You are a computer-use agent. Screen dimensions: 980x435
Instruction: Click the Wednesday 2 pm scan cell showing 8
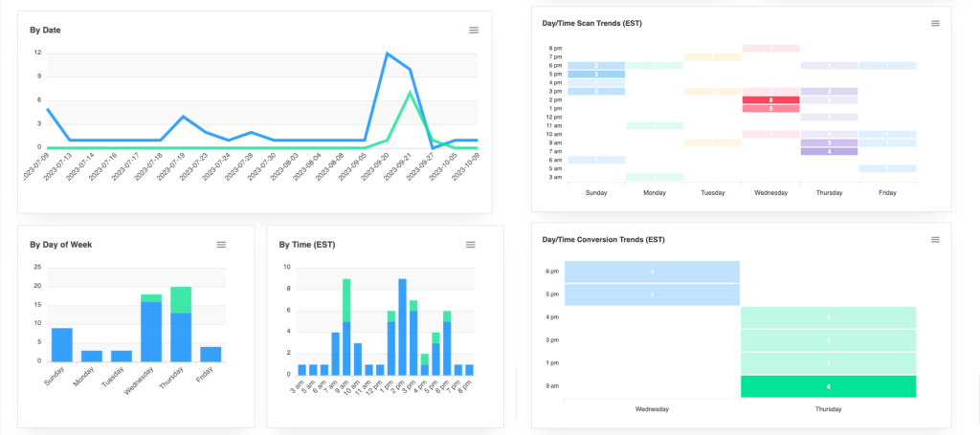coord(770,99)
